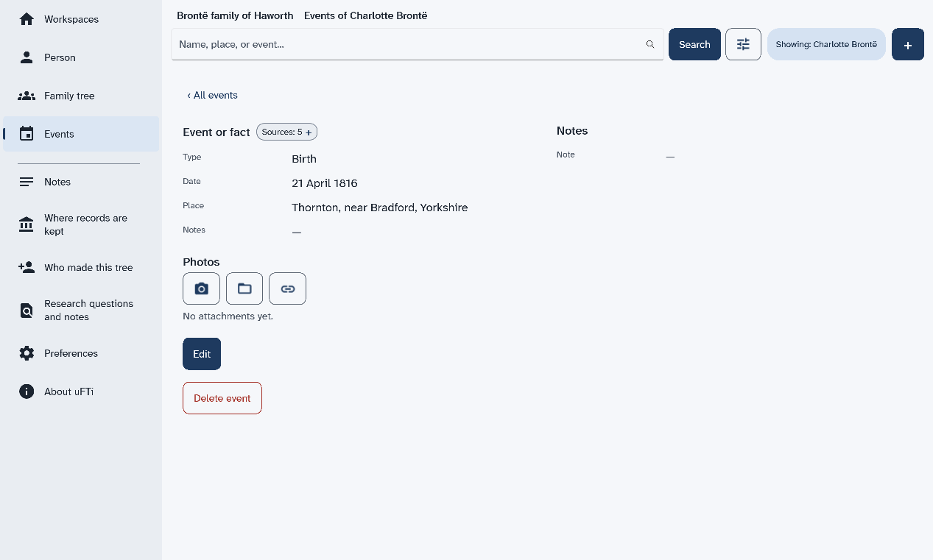The image size is (933, 560).
Task: Click the plus button to add new
Action: pos(908,44)
